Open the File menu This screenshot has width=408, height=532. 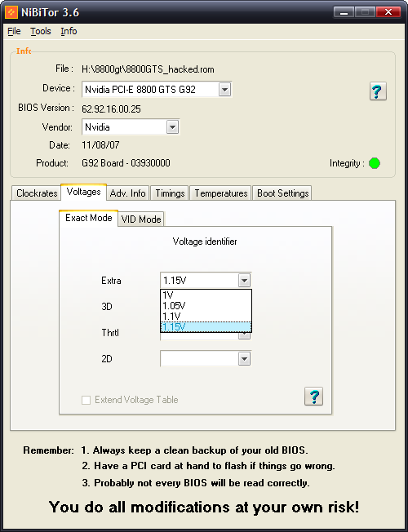click(x=14, y=31)
